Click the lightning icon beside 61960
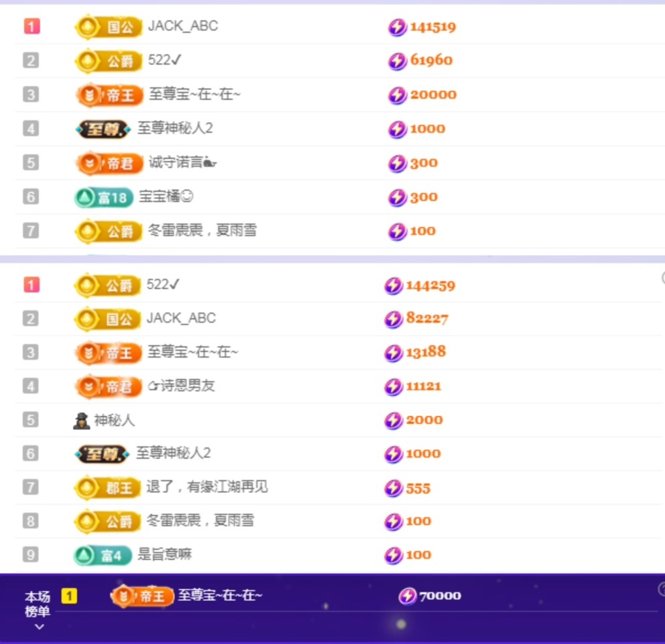The width and height of the screenshot is (665, 644). [x=398, y=61]
